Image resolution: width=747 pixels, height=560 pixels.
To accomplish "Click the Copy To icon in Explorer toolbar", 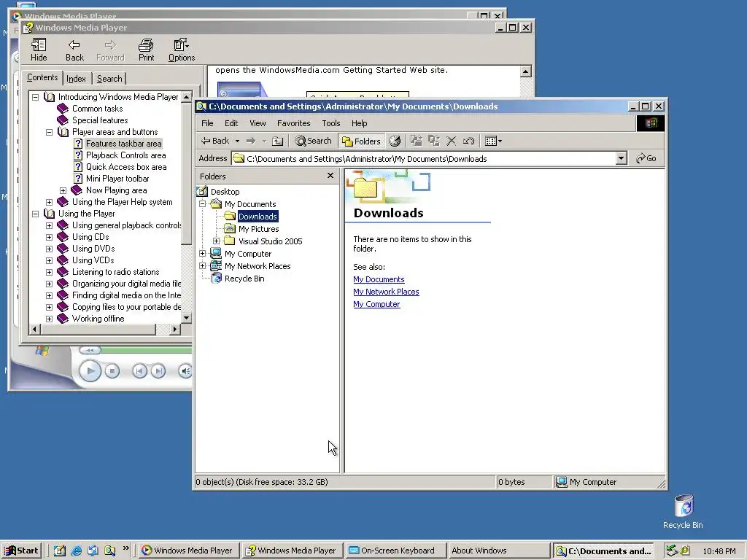I will [x=433, y=141].
